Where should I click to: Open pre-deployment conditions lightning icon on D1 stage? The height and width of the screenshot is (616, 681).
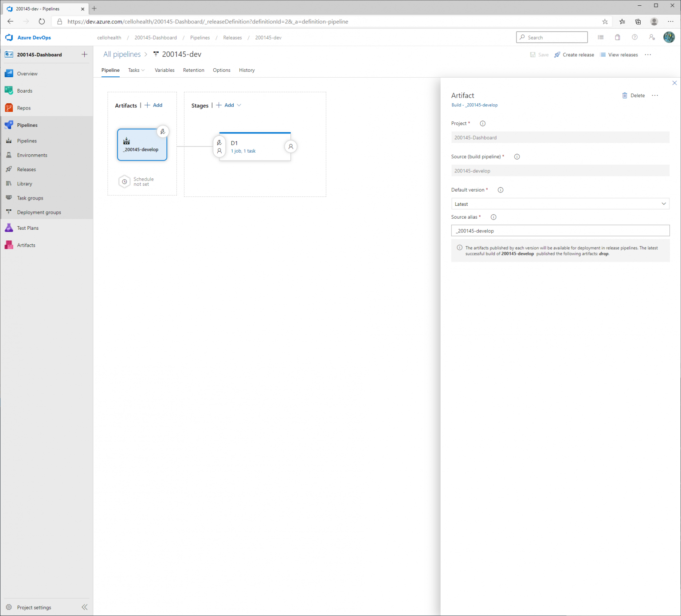tap(219, 143)
